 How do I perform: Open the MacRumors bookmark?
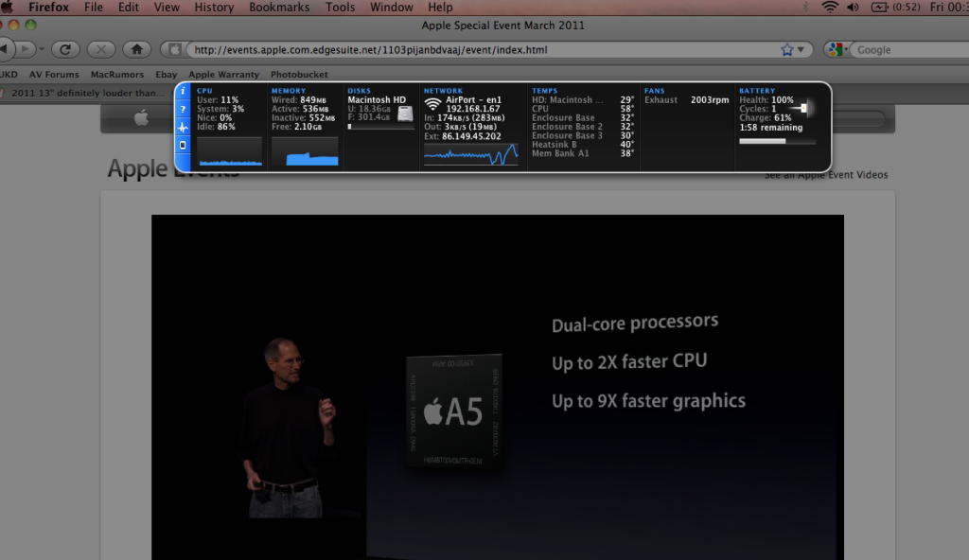point(116,74)
